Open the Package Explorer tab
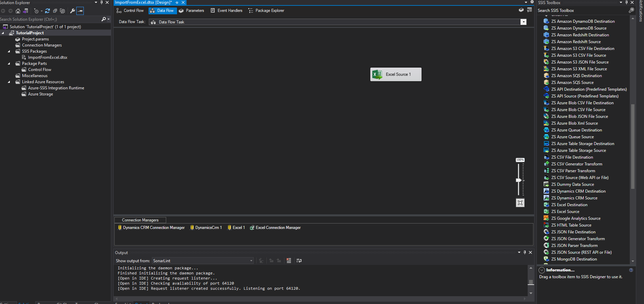Screen dimensions: 644x304 [266, 11]
